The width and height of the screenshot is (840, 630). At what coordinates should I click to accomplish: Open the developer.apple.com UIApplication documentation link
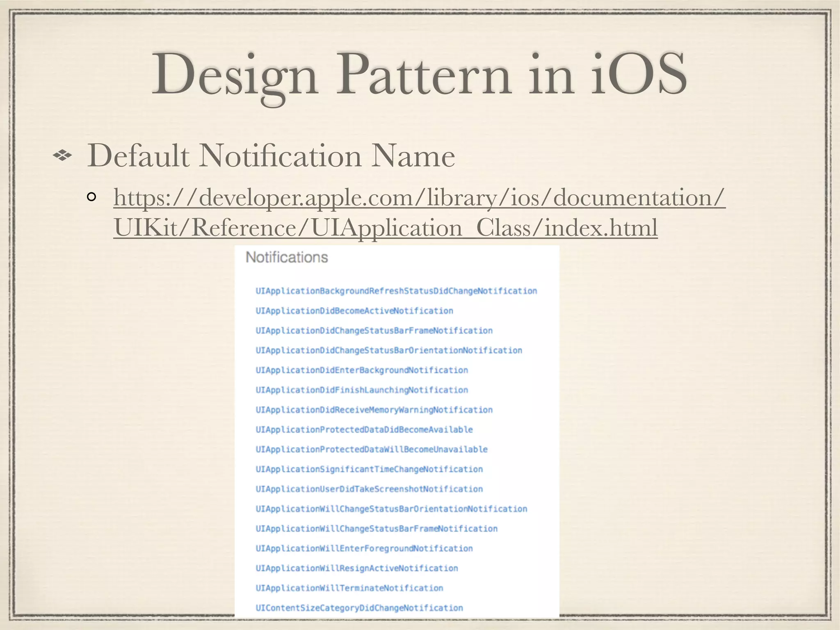click(420, 212)
